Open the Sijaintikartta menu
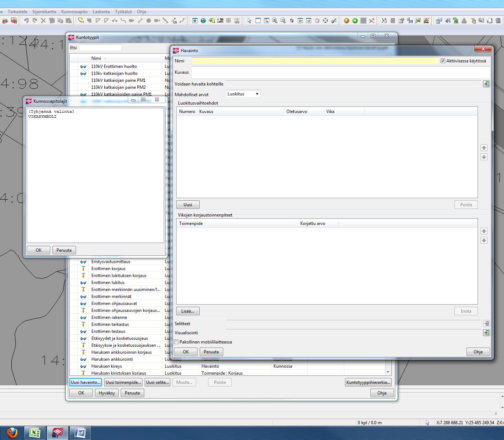This screenshot has height=440, width=504. coord(44,12)
